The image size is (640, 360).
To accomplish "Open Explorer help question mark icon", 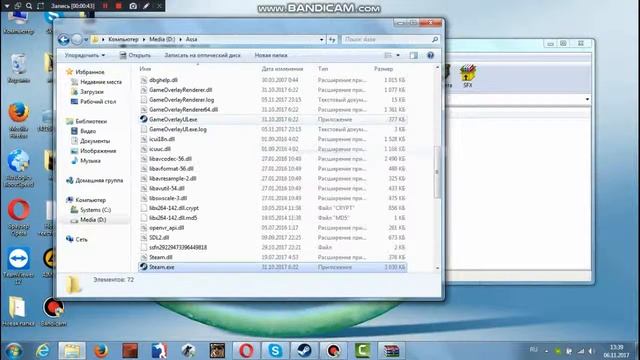I will pyautogui.click(x=430, y=55).
